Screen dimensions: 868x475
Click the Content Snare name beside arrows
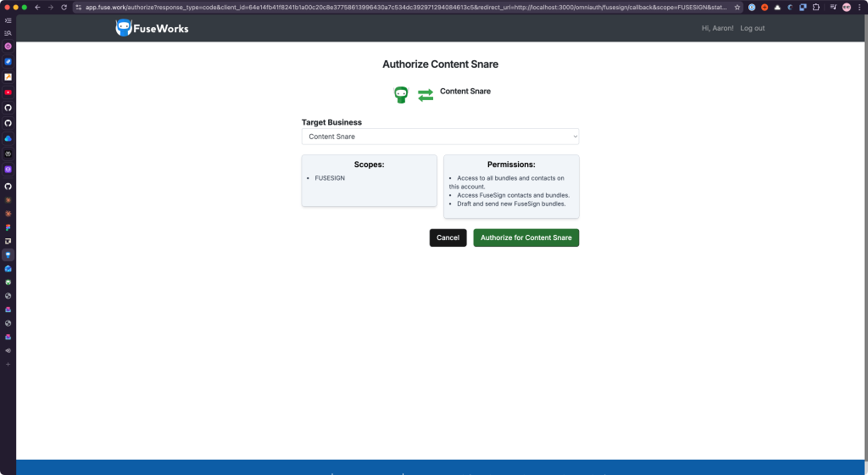(465, 92)
